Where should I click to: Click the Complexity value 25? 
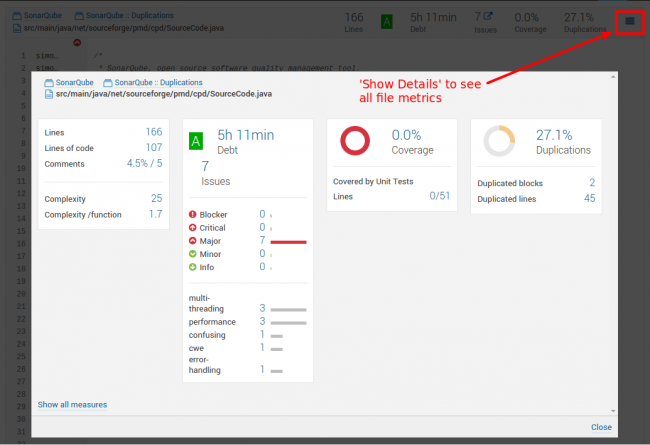[x=156, y=198]
